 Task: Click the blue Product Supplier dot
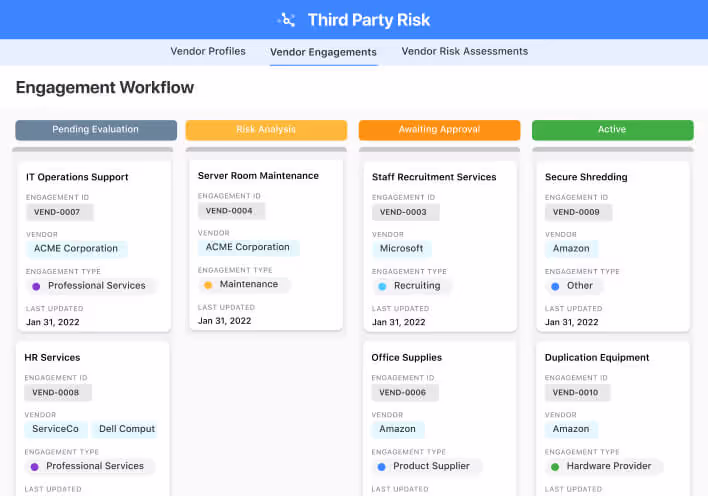coord(383,466)
